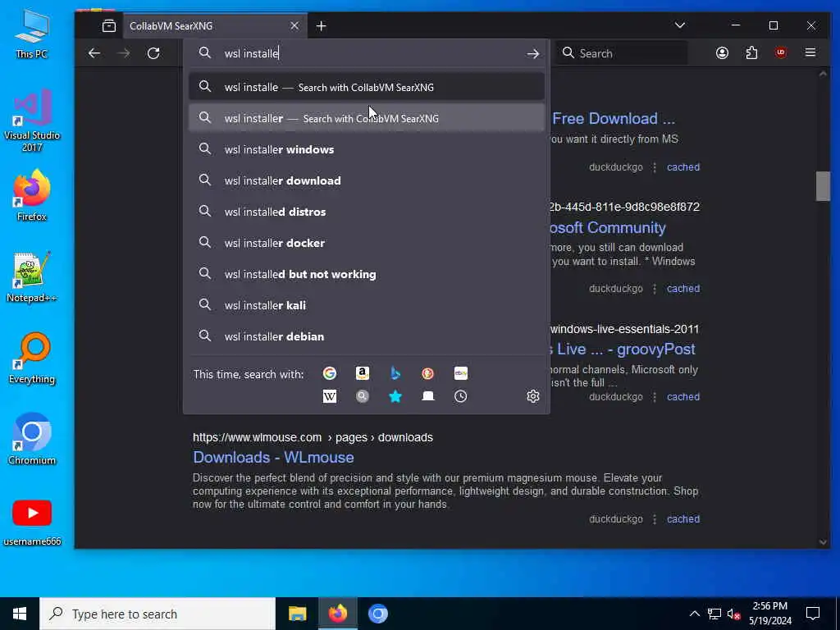Click the Type here to search taskbar box
The height and width of the screenshot is (630, 840).
pyautogui.click(x=157, y=614)
